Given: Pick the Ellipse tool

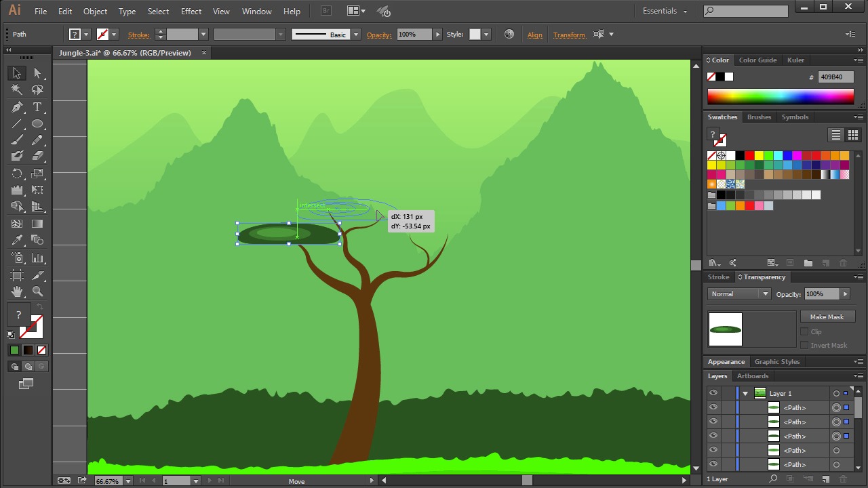Looking at the screenshot, I should [x=37, y=124].
